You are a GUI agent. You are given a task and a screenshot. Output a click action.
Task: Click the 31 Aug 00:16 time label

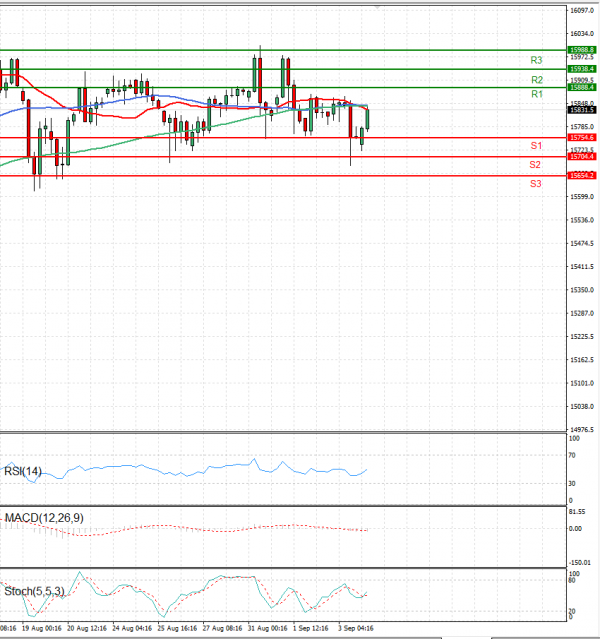(267, 628)
